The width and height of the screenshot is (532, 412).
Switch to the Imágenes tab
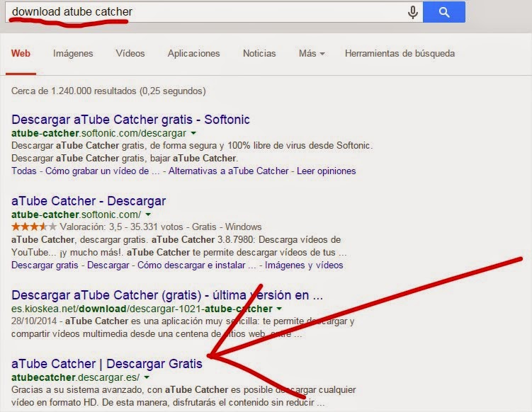coord(73,53)
